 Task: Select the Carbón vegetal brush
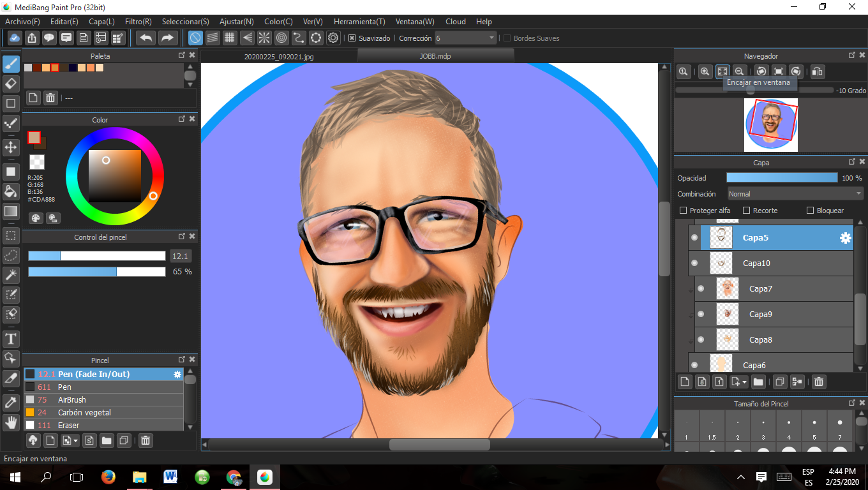104,413
